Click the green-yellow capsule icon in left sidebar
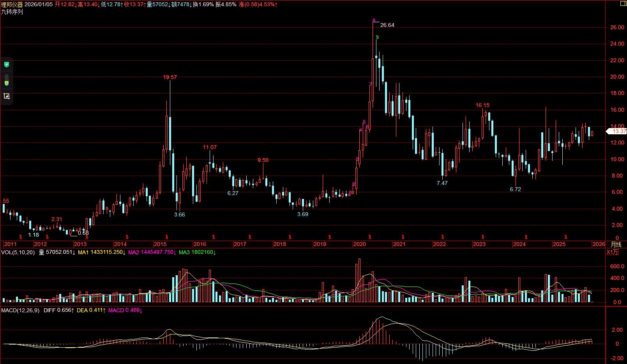Viewport: 627px width, 364px height. (x=6, y=81)
